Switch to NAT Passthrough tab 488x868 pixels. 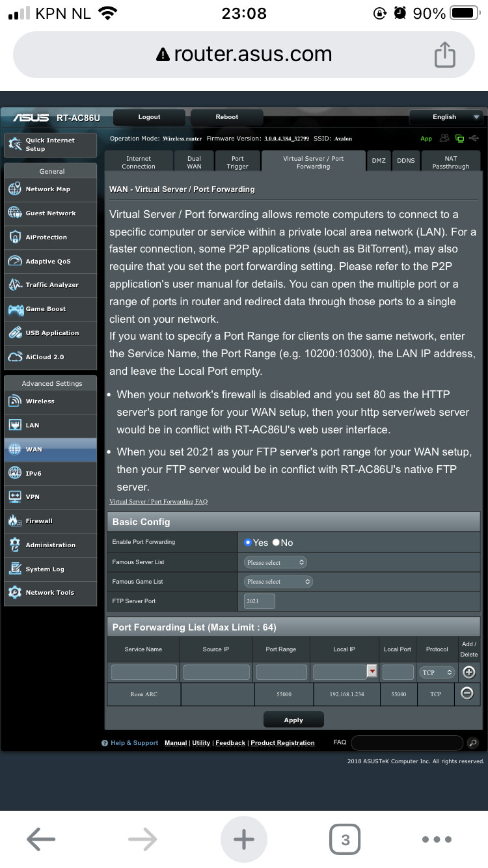[451, 162]
